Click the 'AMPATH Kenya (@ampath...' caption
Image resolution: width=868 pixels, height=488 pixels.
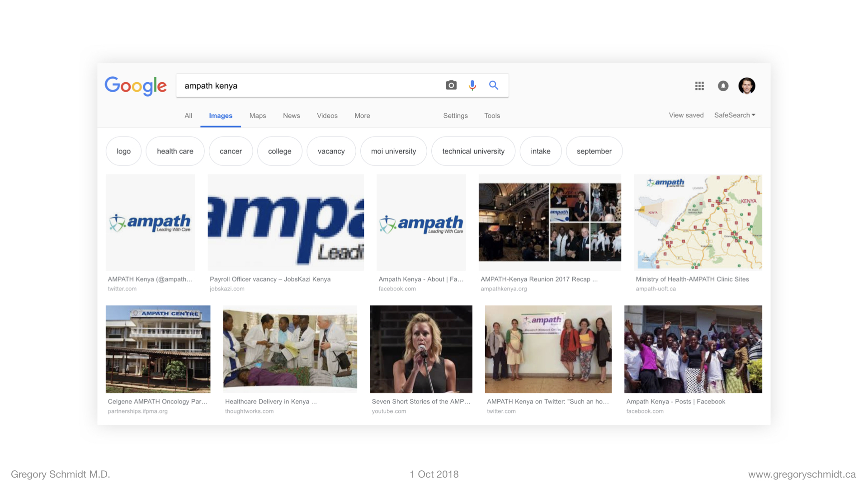150,279
